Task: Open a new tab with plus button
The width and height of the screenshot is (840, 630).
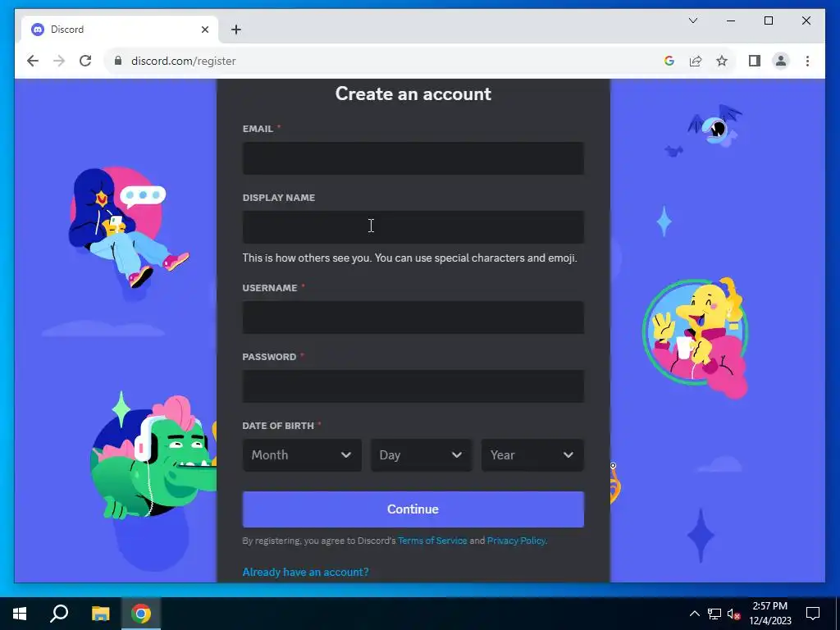Action: 236,30
